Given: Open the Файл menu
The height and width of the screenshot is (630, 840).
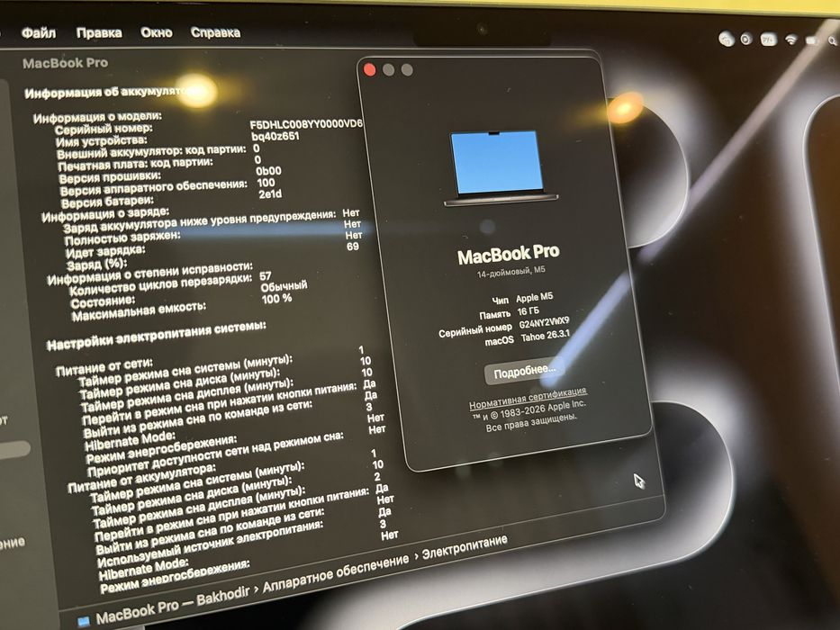Looking at the screenshot, I should (x=38, y=33).
